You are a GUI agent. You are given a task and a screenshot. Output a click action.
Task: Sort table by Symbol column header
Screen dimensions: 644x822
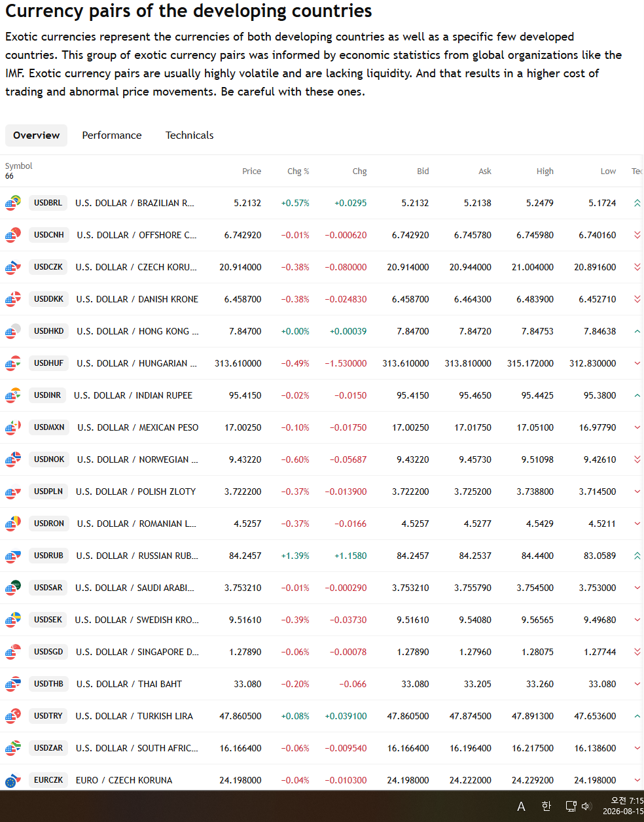[x=18, y=166]
